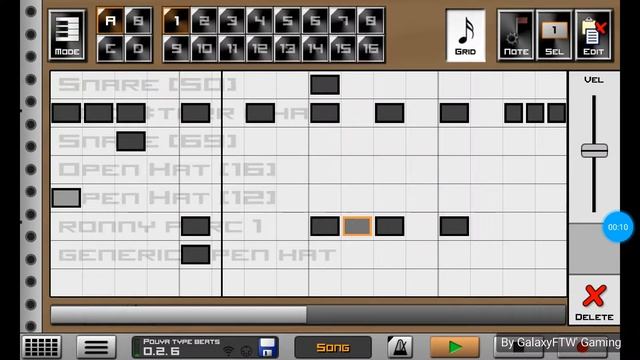Open the Edit clipboard menu
Viewport: 640px width, 360px height.
(x=593, y=36)
